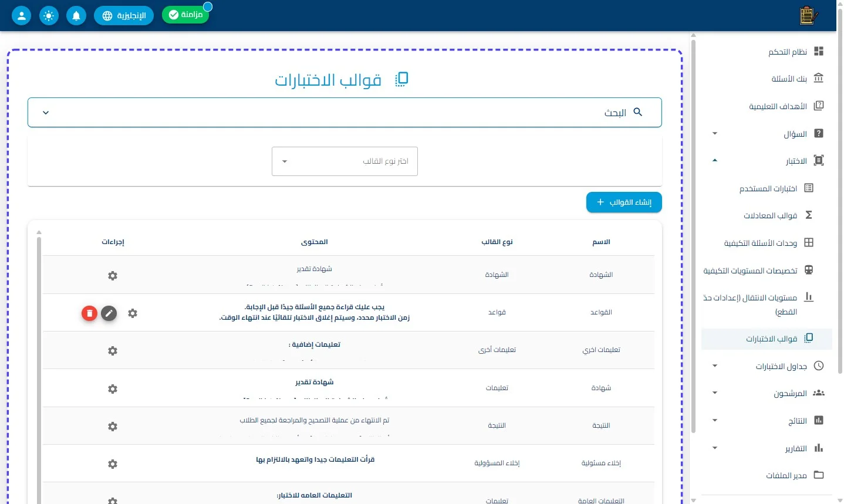
Task: Click the الاسم column header
Action: pyautogui.click(x=601, y=242)
